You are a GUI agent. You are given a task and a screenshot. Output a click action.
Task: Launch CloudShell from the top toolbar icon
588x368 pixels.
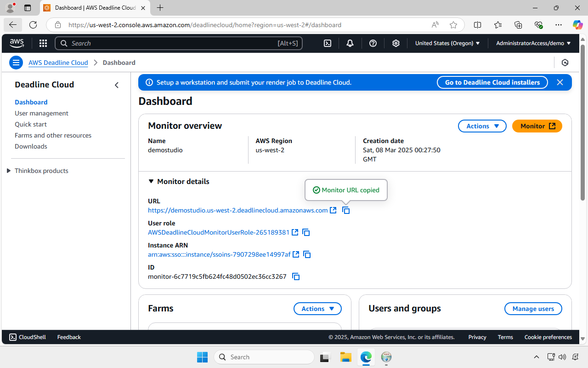click(x=327, y=43)
